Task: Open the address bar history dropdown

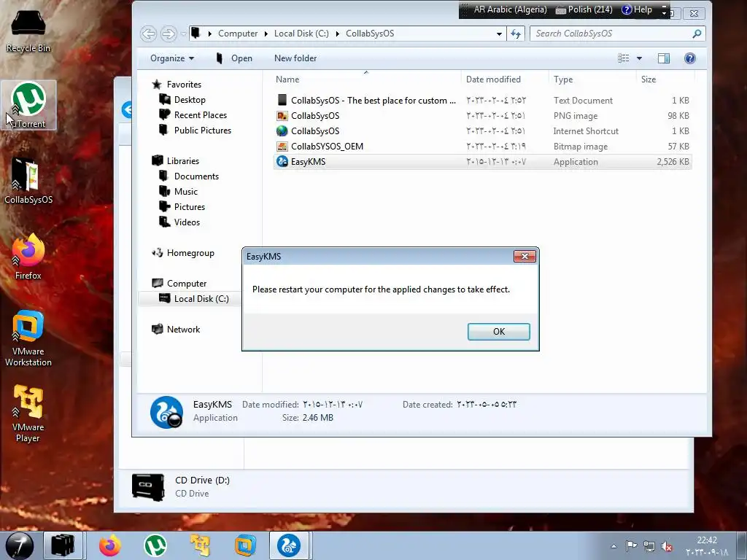Action: [499, 34]
